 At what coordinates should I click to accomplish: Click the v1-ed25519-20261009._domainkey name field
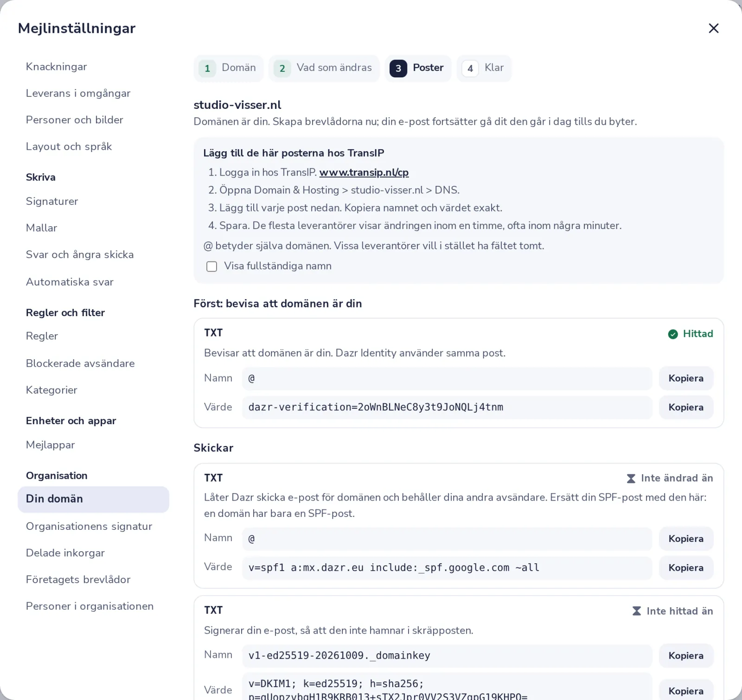coord(447,655)
